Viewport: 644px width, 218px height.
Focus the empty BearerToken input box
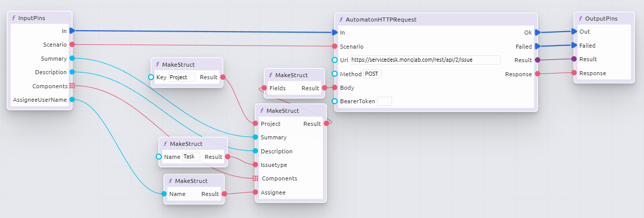pyautogui.click(x=384, y=101)
